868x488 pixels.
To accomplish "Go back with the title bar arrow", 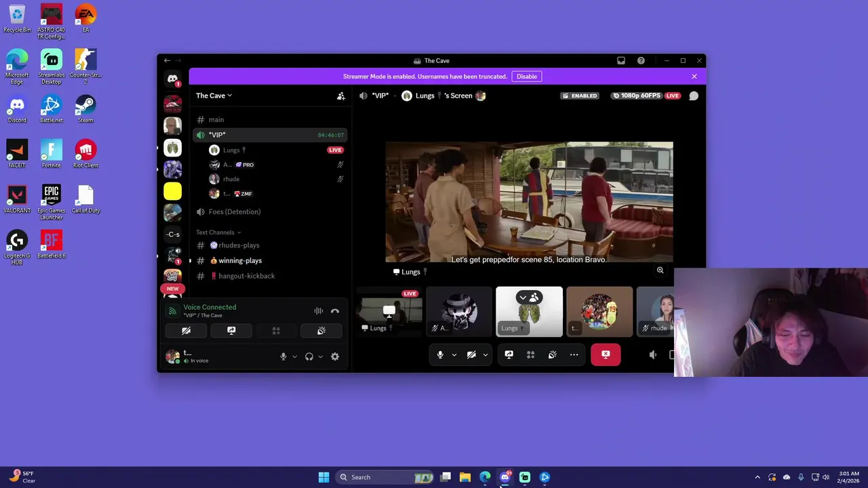I will click(167, 60).
